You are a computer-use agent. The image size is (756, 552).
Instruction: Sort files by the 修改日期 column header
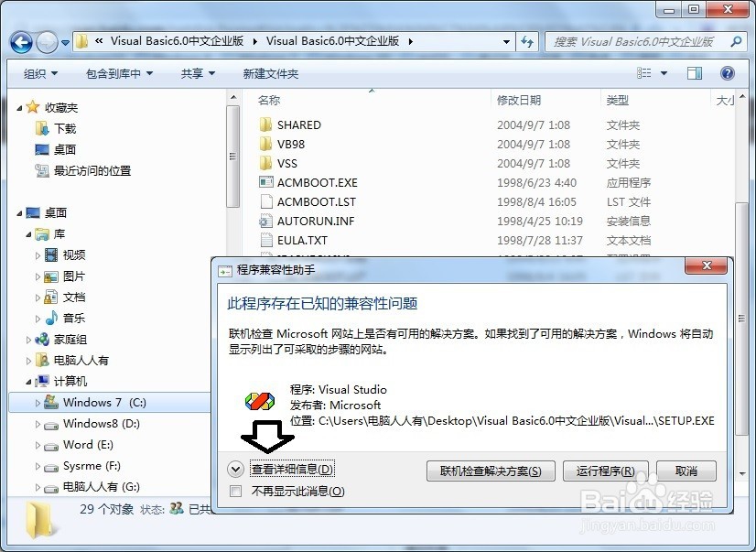tap(519, 100)
